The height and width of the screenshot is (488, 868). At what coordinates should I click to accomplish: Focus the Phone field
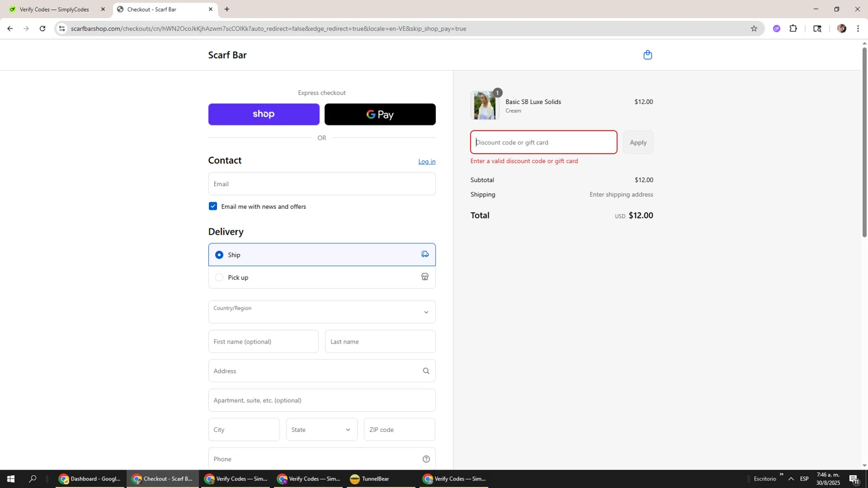pos(322,459)
